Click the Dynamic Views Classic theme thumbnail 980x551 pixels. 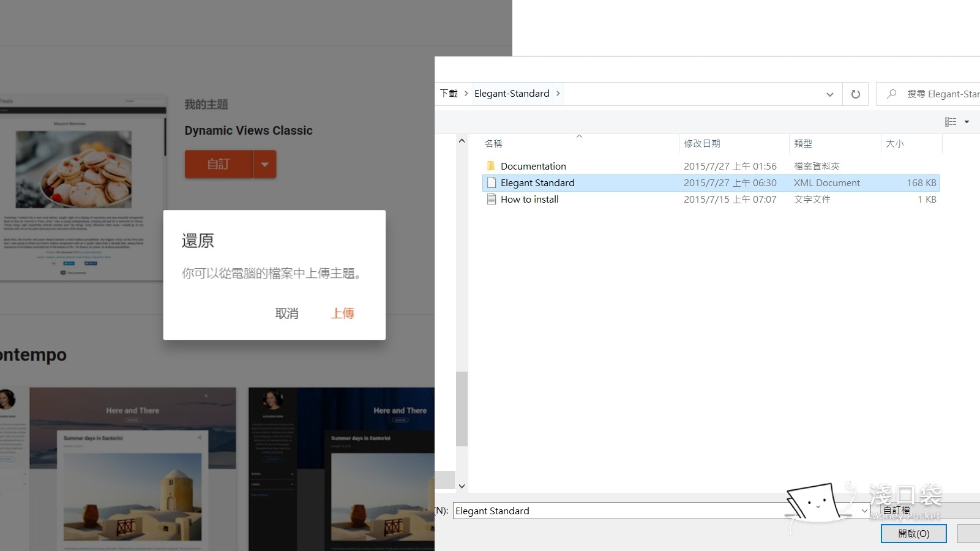click(x=83, y=189)
